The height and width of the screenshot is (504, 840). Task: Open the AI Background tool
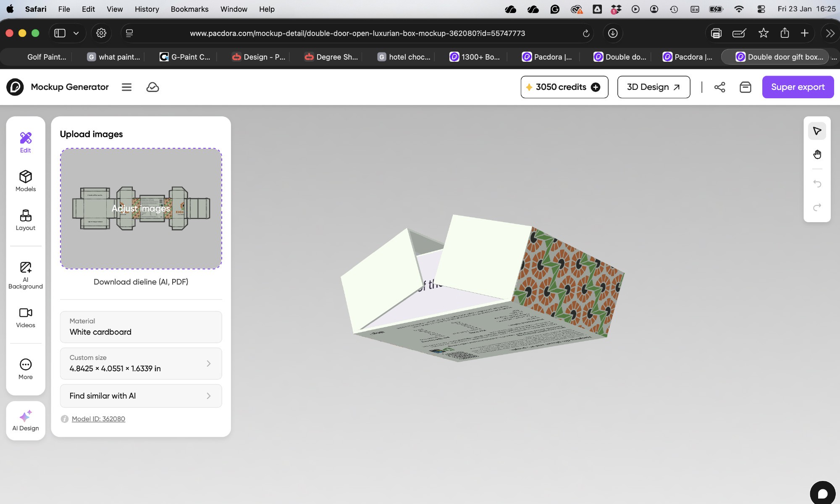[26, 275]
